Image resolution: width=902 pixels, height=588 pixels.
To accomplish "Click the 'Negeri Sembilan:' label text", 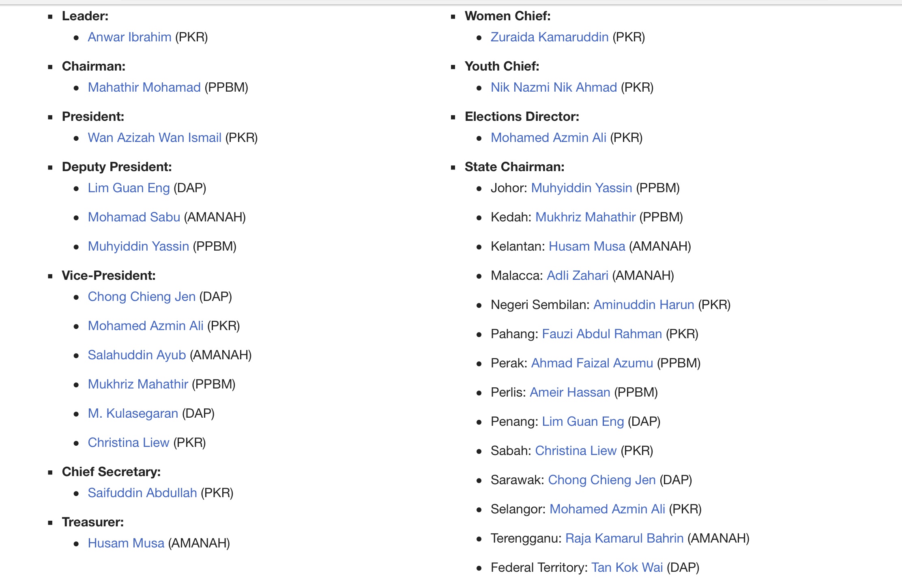I will tap(540, 305).
